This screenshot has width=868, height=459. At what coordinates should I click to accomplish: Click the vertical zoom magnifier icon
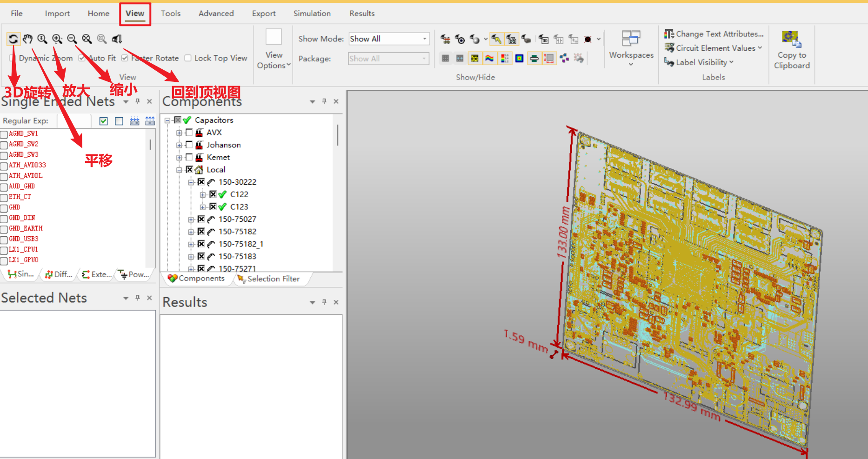tap(42, 39)
